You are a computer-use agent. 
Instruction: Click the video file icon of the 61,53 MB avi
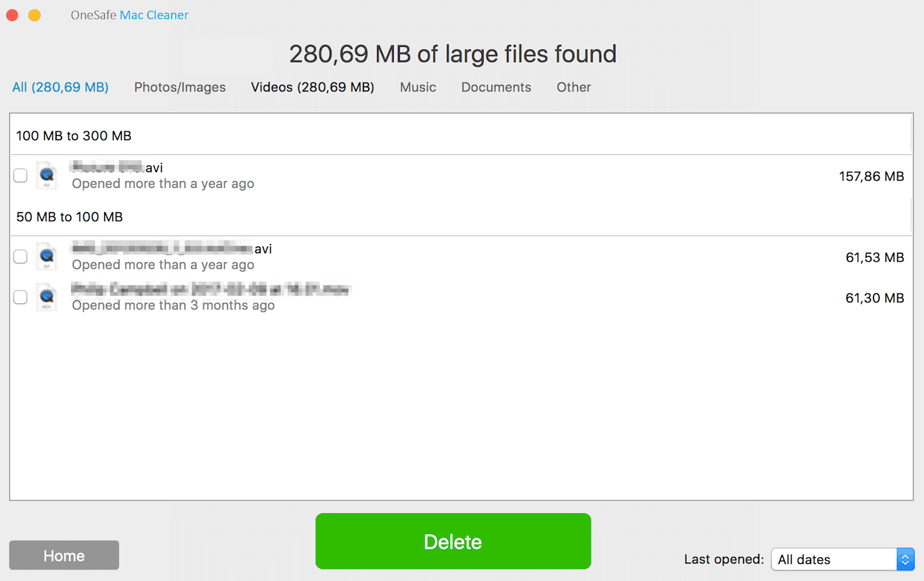click(47, 256)
